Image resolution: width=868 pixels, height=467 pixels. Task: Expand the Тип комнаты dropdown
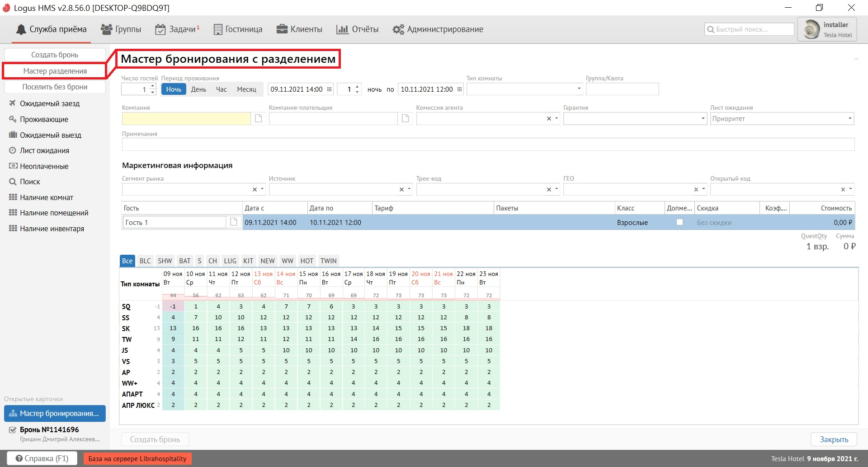click(x=579, y=89)
